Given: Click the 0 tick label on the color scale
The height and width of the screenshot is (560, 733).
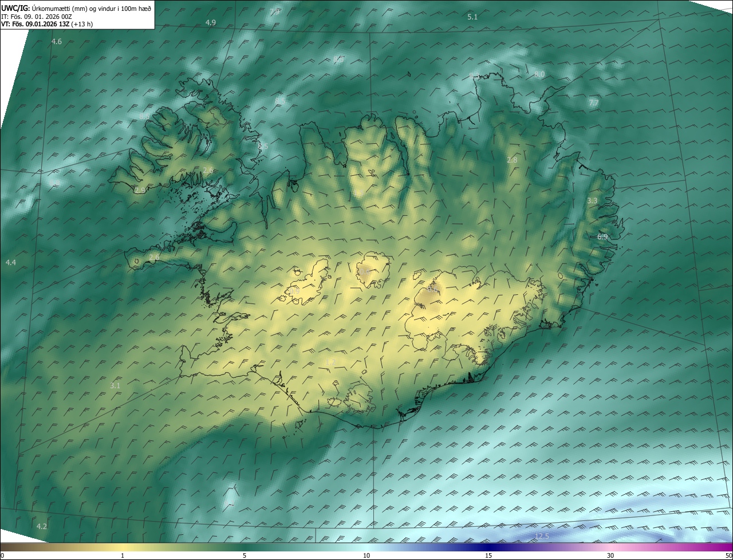Looking at the screenshot, I should point(2,555).
